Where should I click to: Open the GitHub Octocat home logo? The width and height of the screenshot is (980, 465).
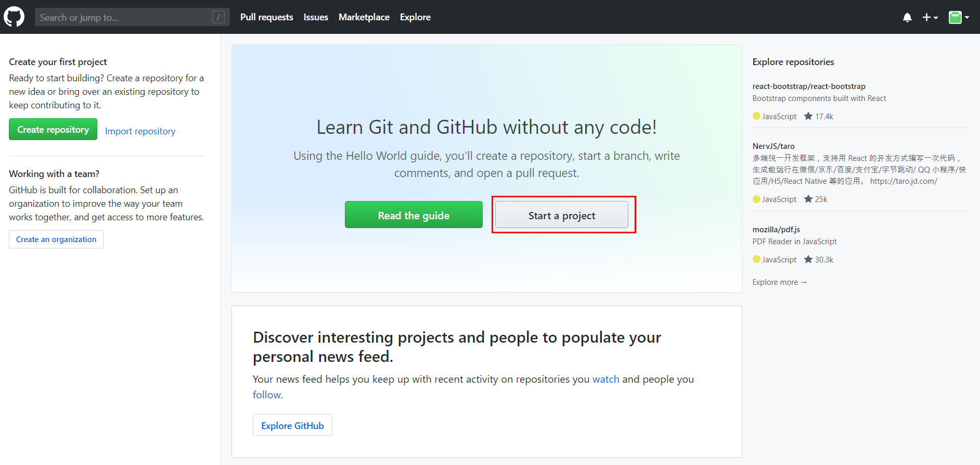14,17
